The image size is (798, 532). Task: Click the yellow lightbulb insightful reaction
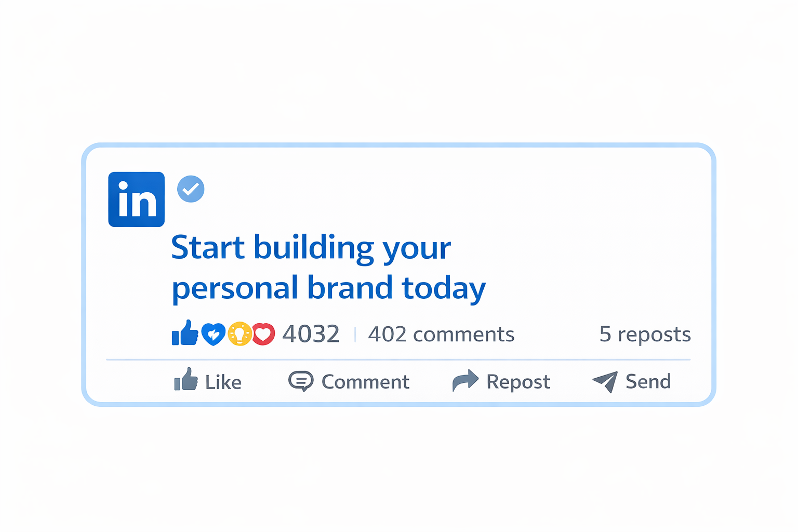(240, 334)
